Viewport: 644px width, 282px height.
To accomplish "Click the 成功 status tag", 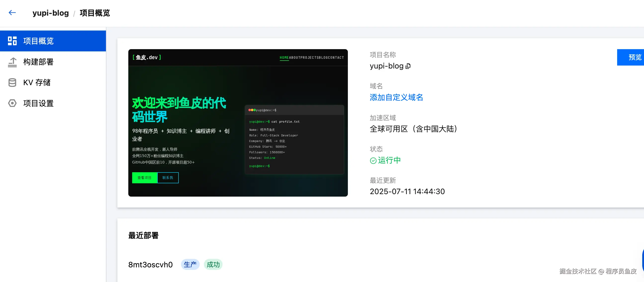I will point(213,265).
